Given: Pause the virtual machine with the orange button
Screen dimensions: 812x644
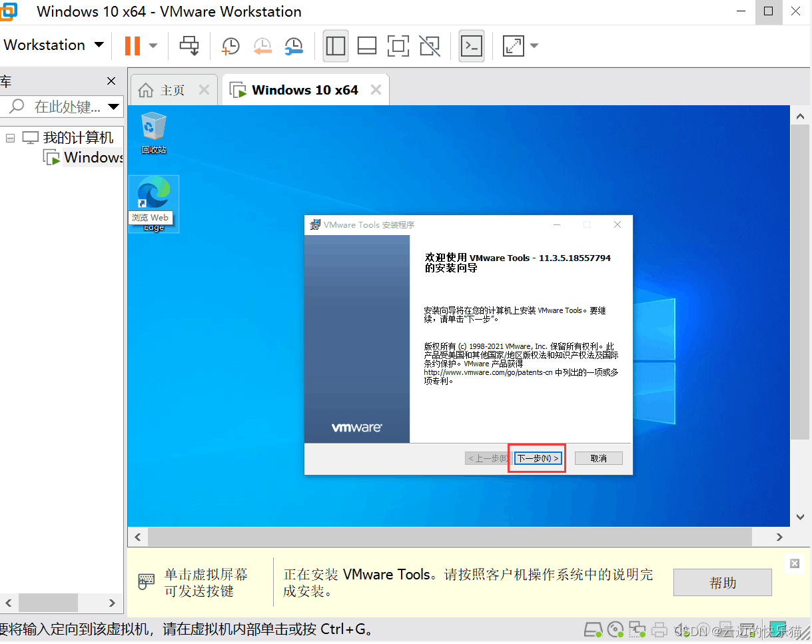Looking at the screenshot, I should [133, 45].
